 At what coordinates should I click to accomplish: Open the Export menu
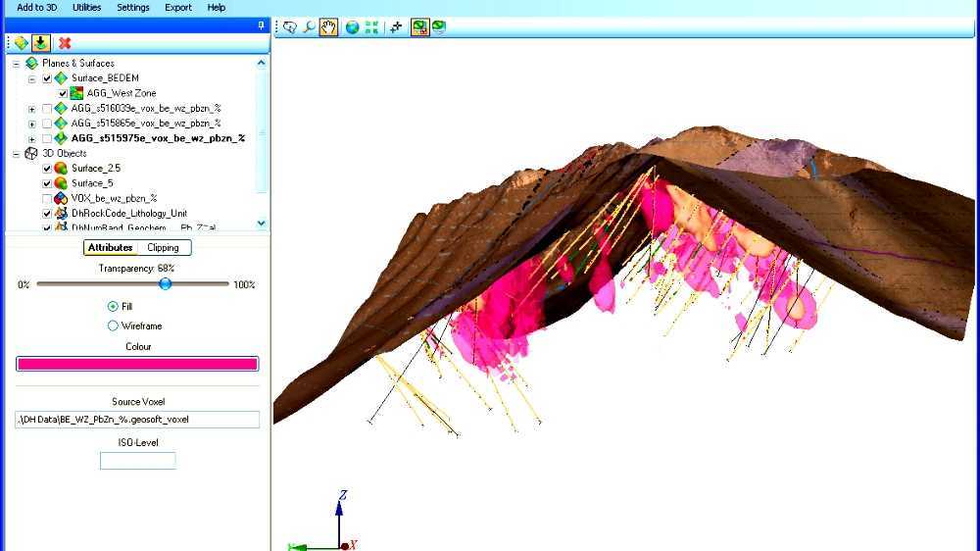178,8
